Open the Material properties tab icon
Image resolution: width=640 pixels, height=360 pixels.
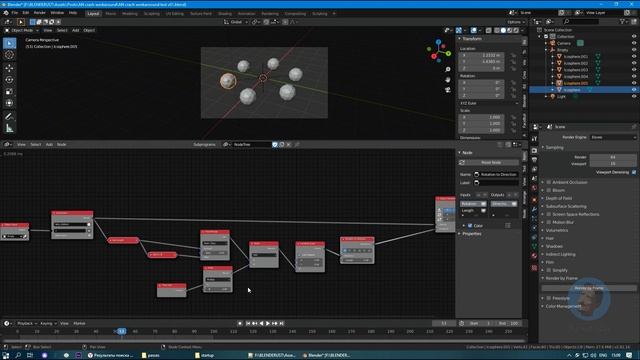(x=534, y=256)
